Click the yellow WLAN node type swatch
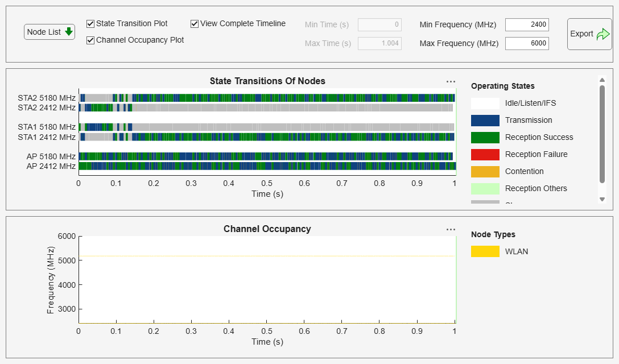 click(x=485, y=251)
